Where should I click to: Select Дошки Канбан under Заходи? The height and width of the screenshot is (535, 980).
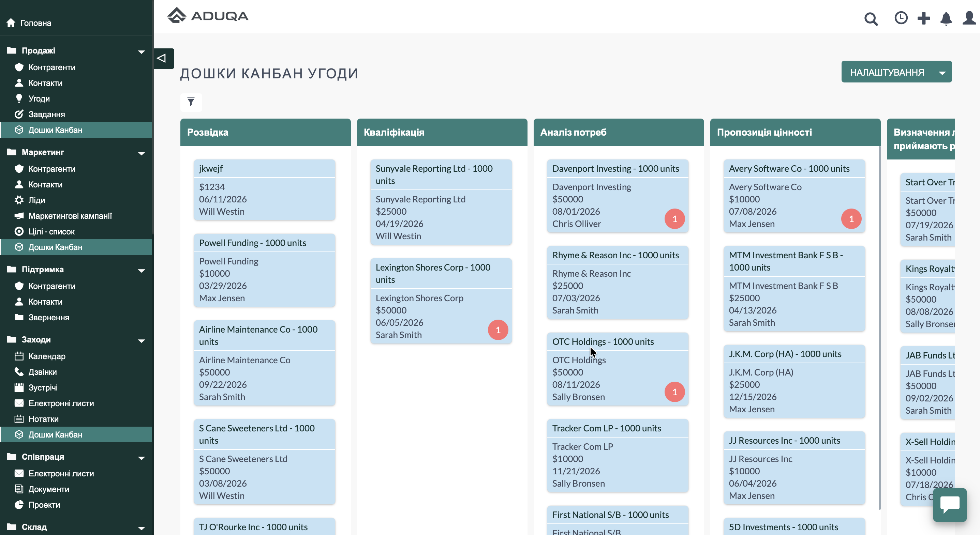pos(76,434)
